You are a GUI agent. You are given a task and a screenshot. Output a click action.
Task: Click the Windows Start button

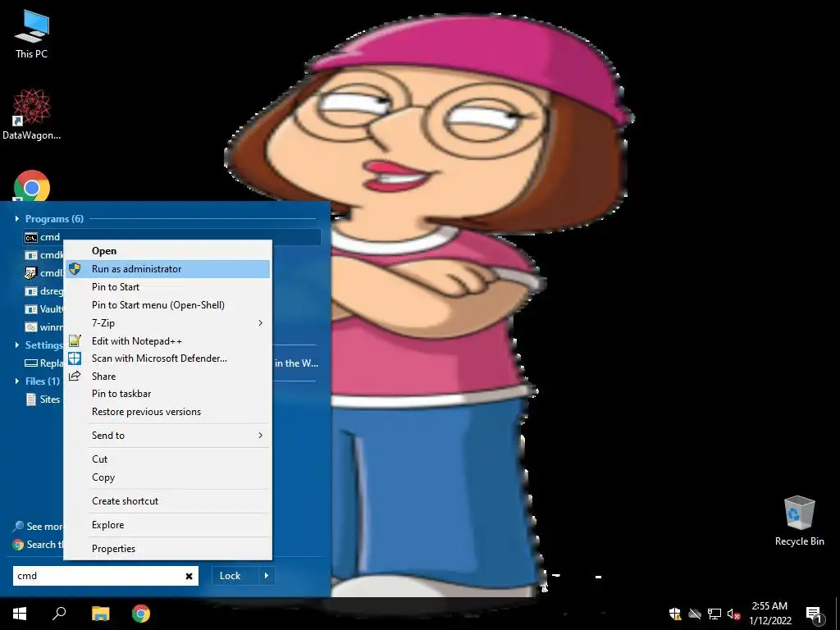click(x=20, y=614)
